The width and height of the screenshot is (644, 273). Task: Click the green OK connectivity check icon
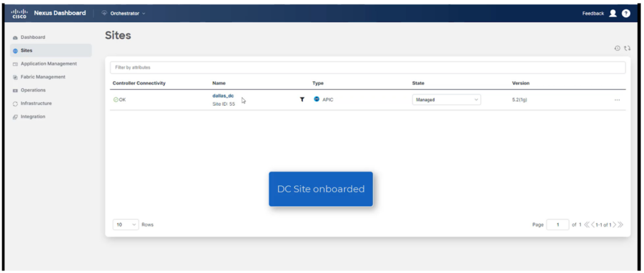[x=116, y=99]
